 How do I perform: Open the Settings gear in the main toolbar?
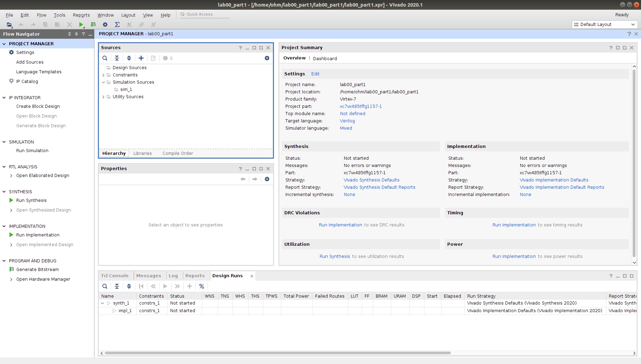pyautogui.click(x=105, y=25)
